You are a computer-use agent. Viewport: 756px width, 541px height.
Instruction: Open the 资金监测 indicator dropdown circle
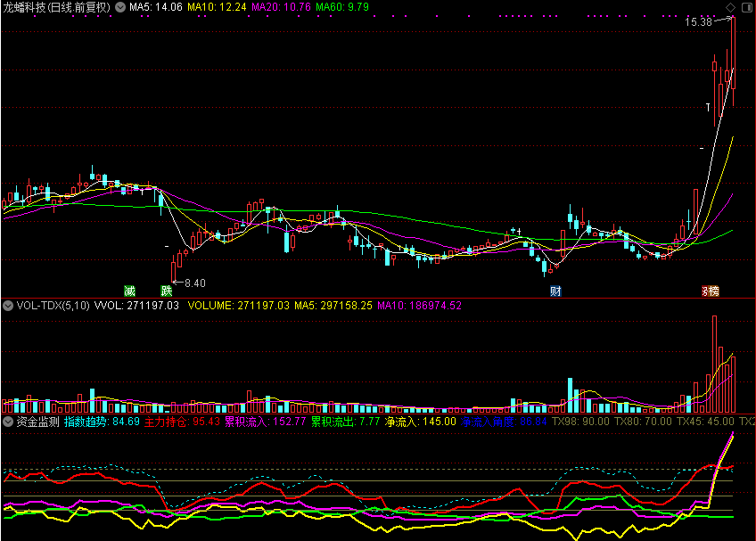click(8, 422)
